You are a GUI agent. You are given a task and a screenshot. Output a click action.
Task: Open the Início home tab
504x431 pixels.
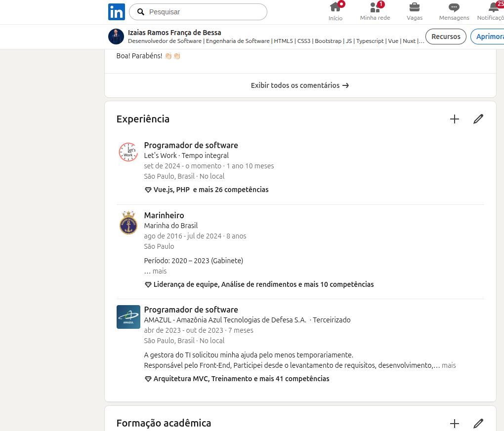pyautogui.click(x=335, y=12)
